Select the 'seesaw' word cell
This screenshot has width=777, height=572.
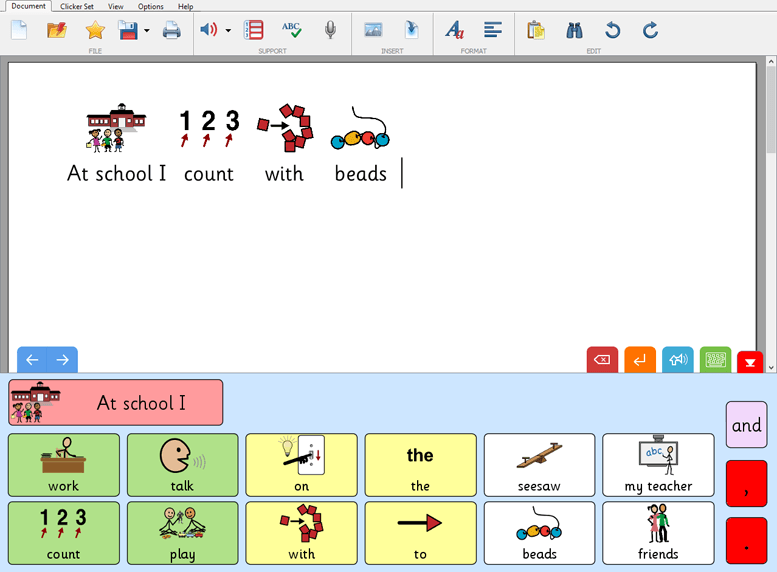pos(539,465)
